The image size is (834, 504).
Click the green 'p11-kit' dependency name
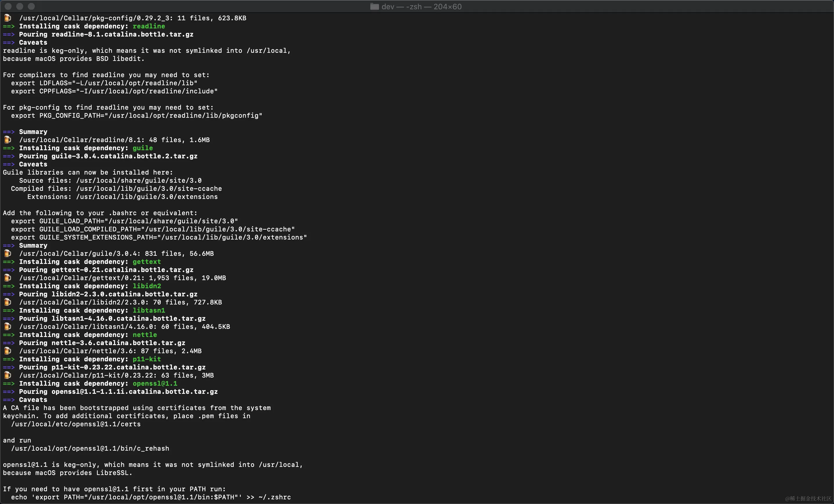coord(147,359)
